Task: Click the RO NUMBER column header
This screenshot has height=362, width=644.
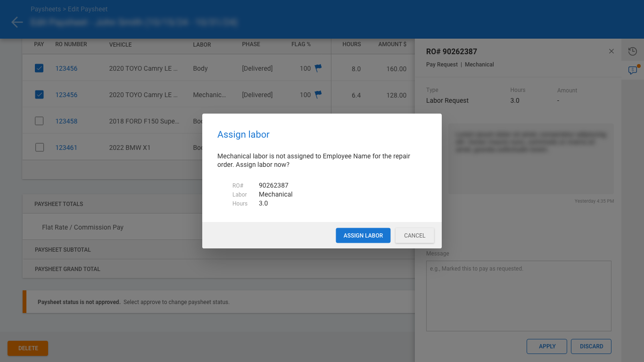Action: [x=71, y=44]
